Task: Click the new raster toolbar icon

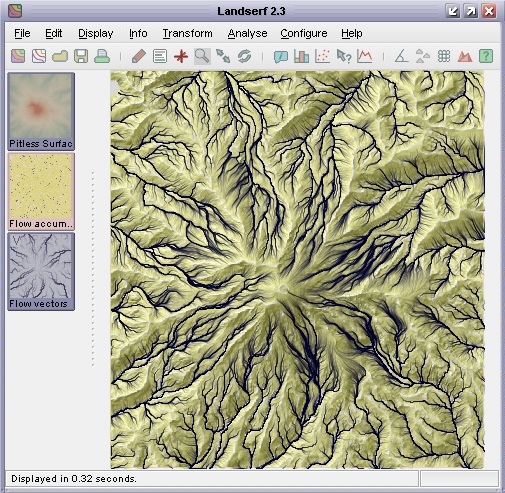Action: [x=18, y=56]
